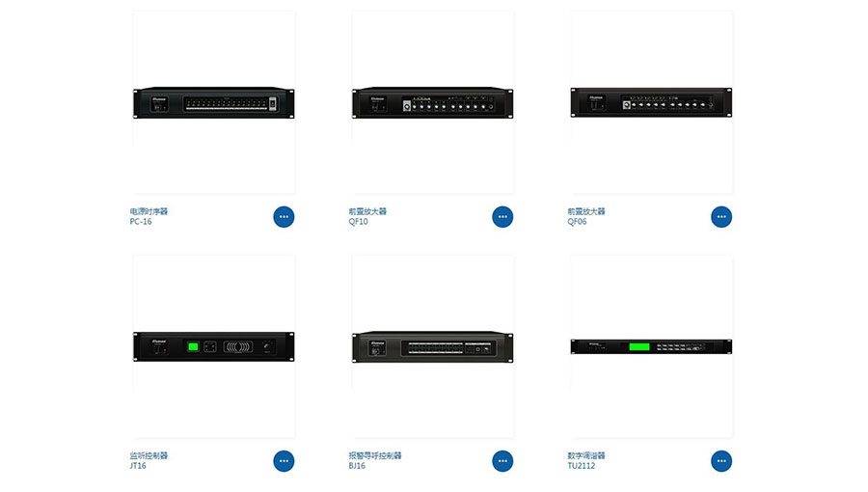Follow the QF10 model number link
Screen dimensions: 868x492
(x=358, y=221)
